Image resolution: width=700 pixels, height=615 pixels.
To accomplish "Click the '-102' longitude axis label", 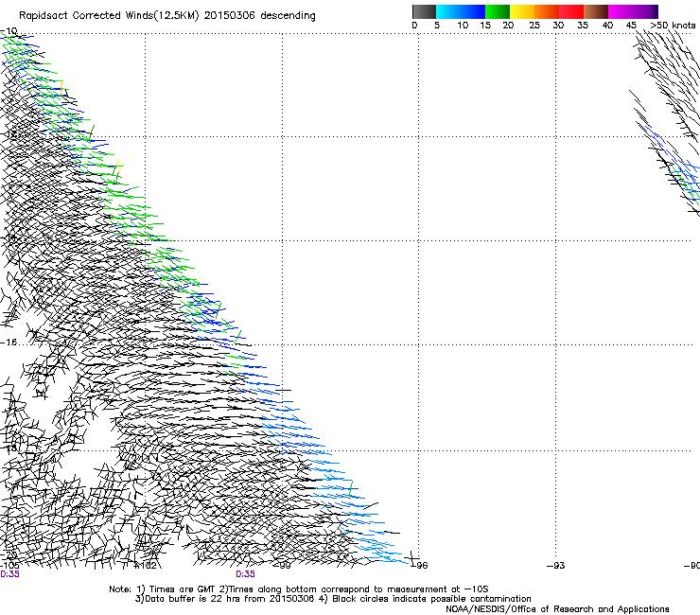I will point(146,566).
